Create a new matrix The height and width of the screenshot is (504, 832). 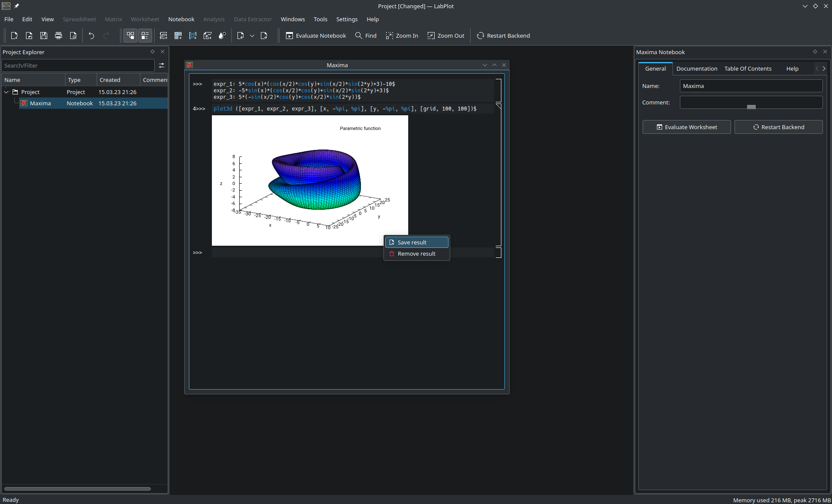point(178,36)
